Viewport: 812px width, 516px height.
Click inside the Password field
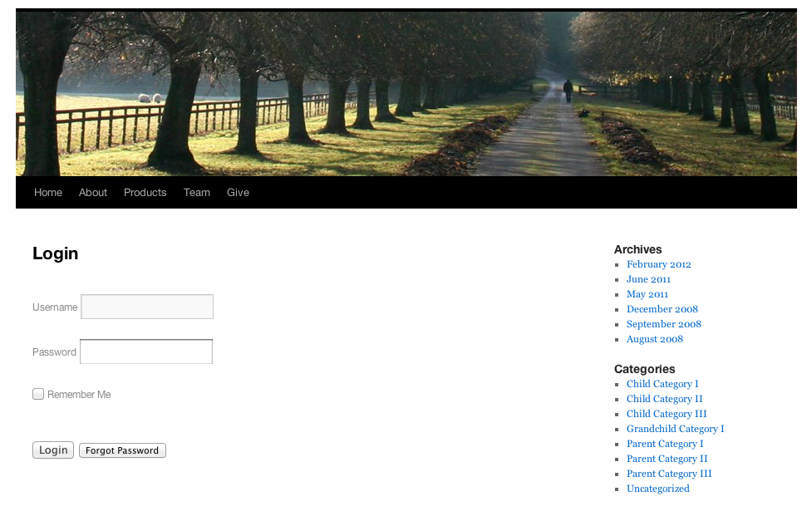[x=145, y=351]
